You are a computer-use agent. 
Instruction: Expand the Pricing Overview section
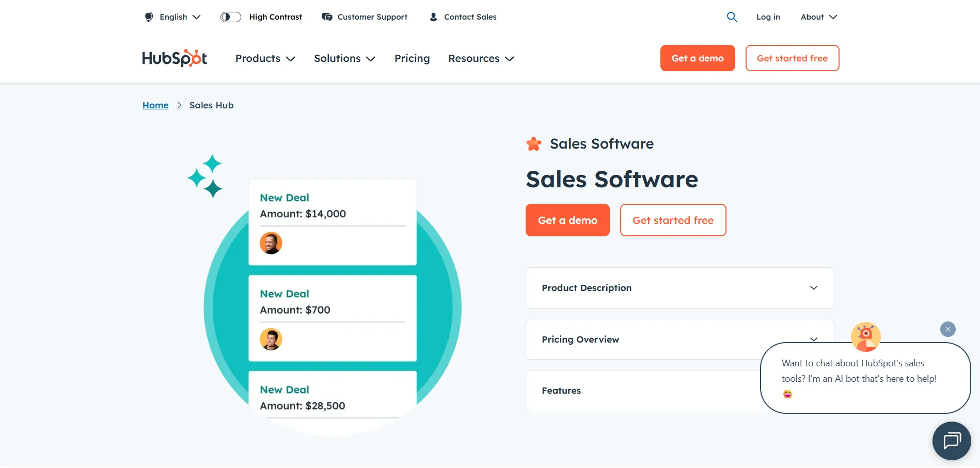click(679, 339)
